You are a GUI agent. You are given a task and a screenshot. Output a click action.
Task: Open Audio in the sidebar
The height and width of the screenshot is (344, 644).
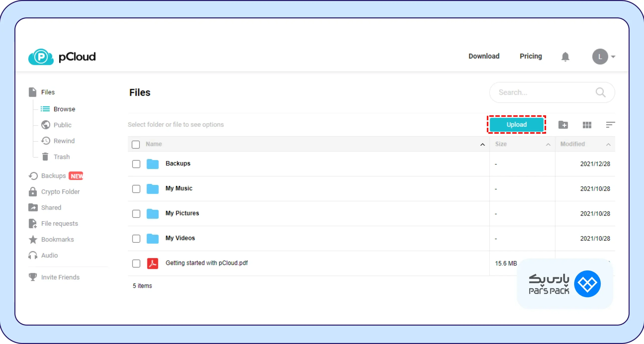[50, 255]
